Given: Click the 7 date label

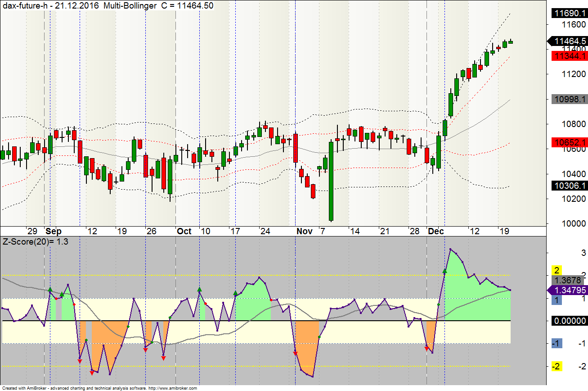Looking at the screenshot, I should click(322, 231).
